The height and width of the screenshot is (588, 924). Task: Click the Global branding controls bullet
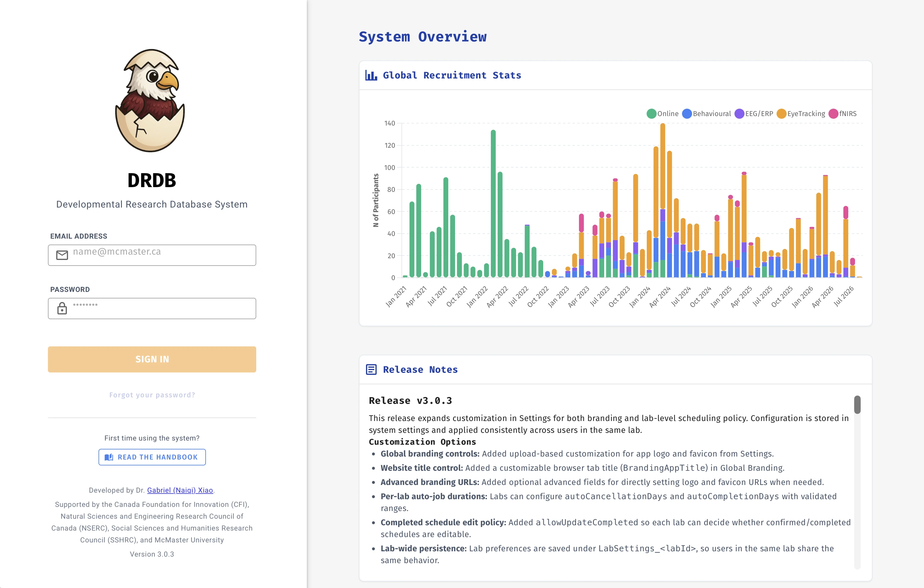(577, 454)
